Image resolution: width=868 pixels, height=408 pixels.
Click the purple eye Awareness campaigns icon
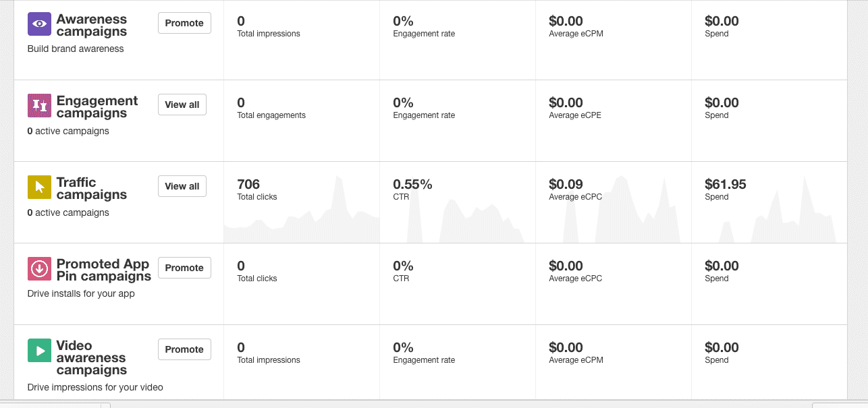[x=39, y=24]
